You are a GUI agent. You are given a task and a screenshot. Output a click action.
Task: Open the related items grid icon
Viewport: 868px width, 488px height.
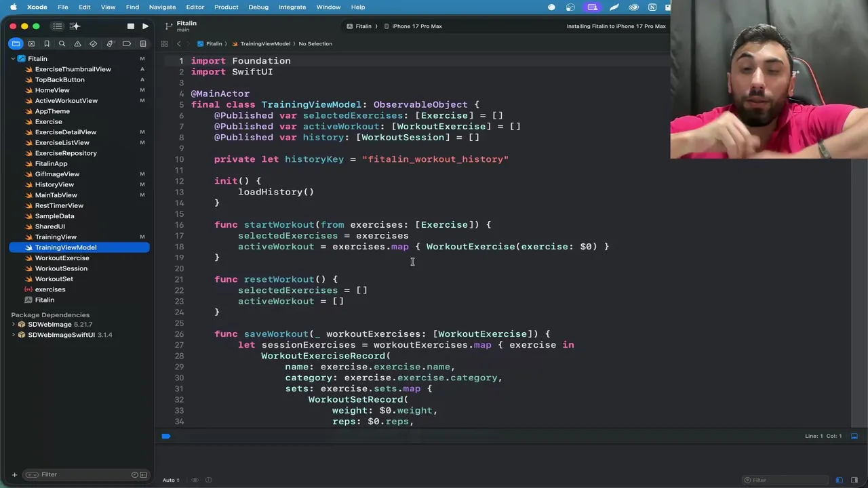(x=164, y=43)
